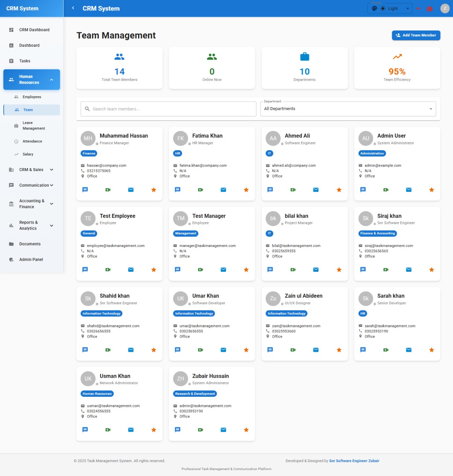Open chat with Fatima Khan
The image size is (453, 476).
click(178, 190)
